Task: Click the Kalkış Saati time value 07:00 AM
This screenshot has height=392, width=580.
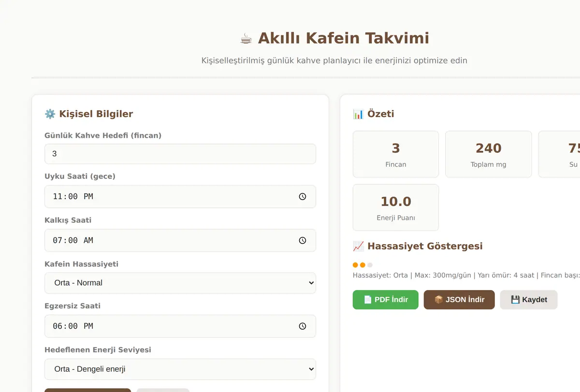Action: tap(73, 240)
